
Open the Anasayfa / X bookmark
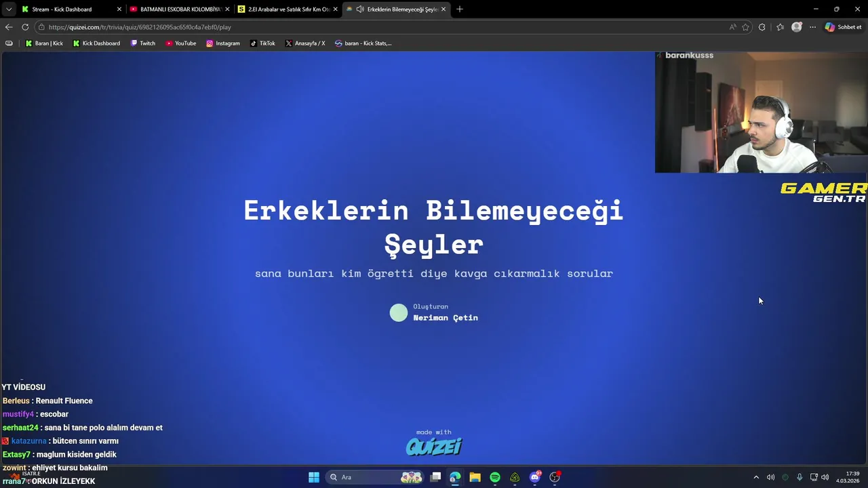(305, 43)
